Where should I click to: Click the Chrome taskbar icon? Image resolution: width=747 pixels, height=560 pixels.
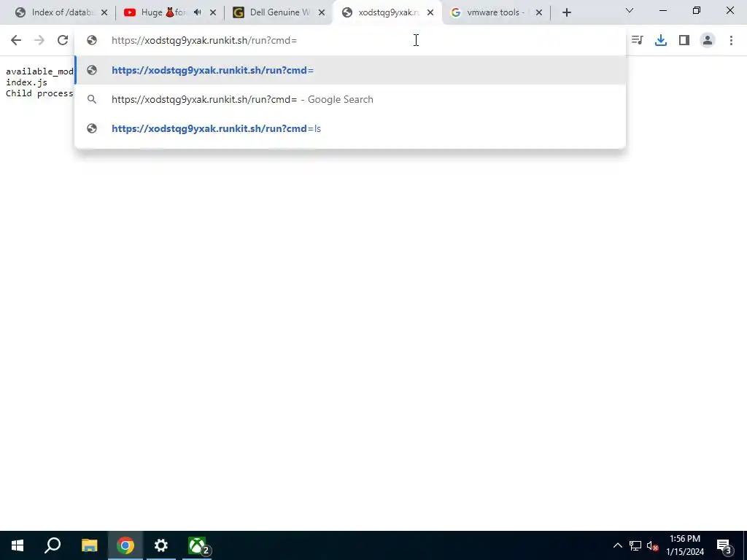pyautogui.click(x=125, y=545)
